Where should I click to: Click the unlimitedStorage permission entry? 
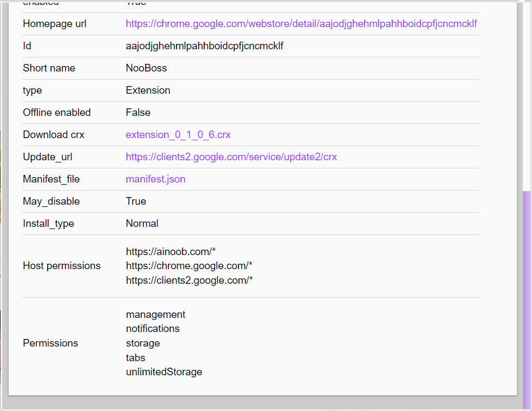coord(164,372)
